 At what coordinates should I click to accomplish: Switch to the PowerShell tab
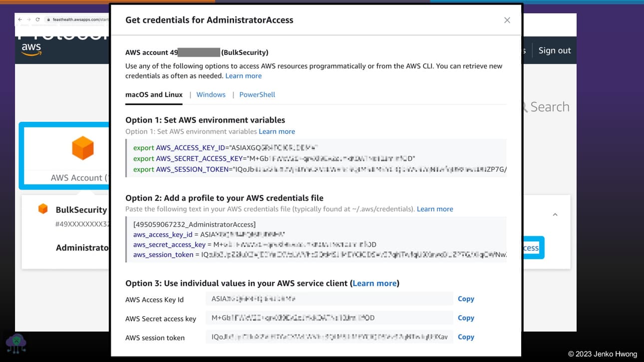(257, 94)
